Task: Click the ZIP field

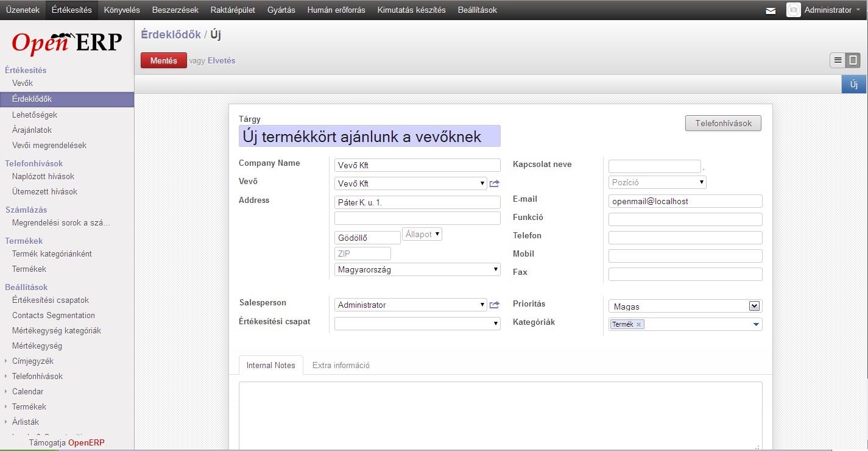Action: 362,254
